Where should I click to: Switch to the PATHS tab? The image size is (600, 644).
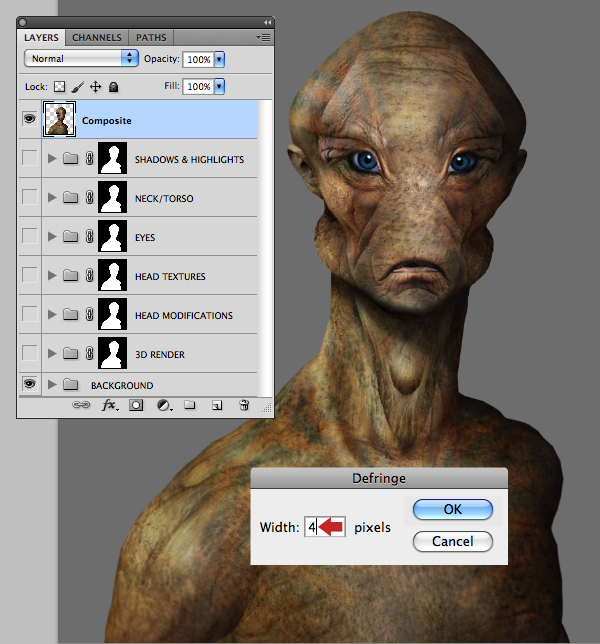151,37
